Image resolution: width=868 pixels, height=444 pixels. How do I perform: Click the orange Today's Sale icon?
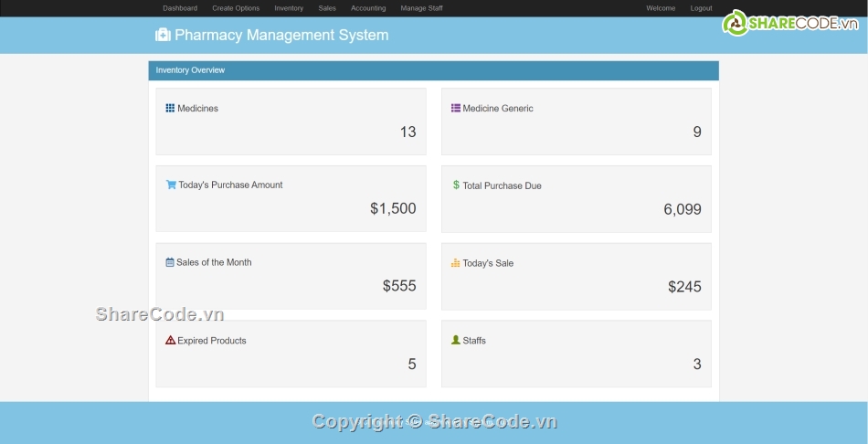[x=455, y=263]
